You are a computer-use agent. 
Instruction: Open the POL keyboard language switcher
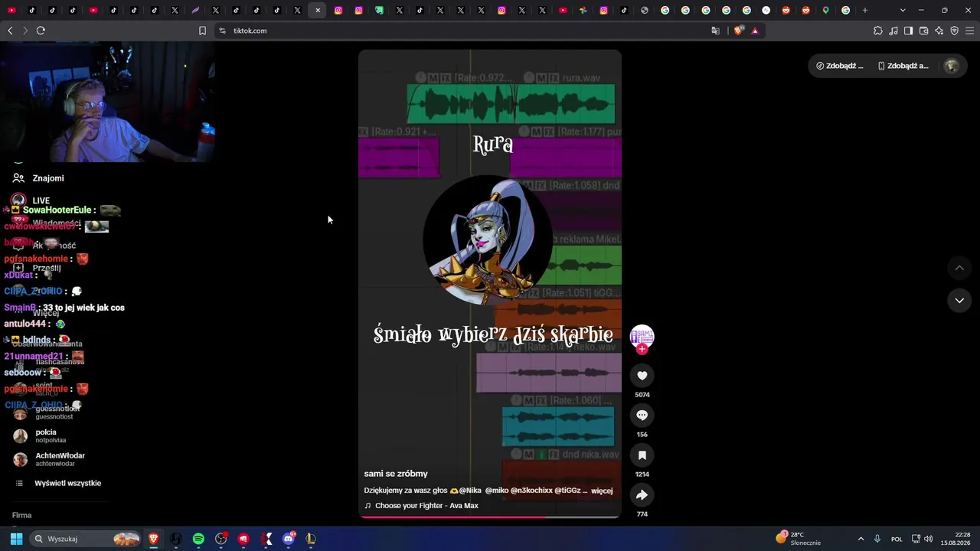(897, 539)
